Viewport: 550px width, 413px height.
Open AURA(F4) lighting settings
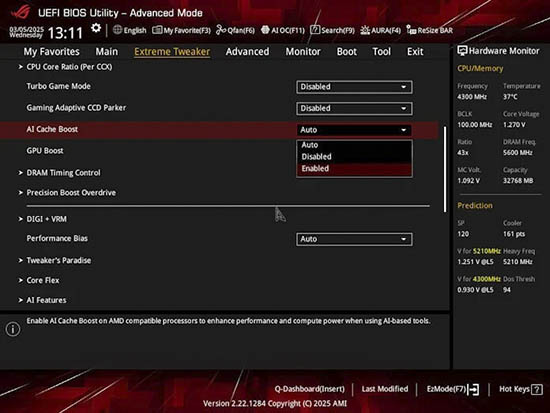tap(380, 31)
